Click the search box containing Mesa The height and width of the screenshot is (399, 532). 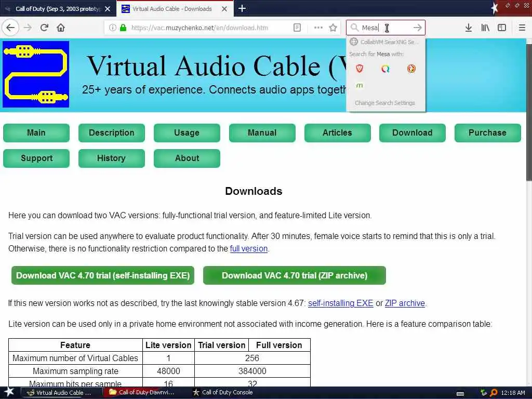point(385,28)
